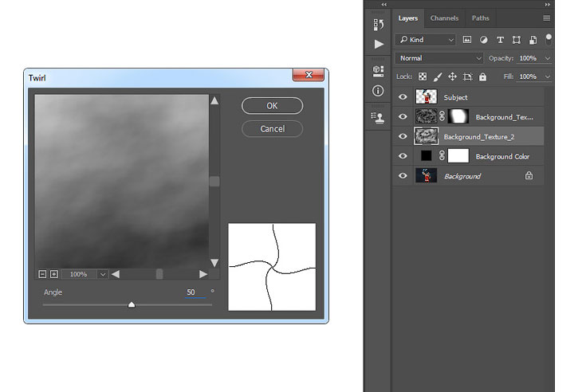This screenshot has height=392, width=578.
Task: Click link icon on Background Color layer
Action: click(x=442, y=156)
